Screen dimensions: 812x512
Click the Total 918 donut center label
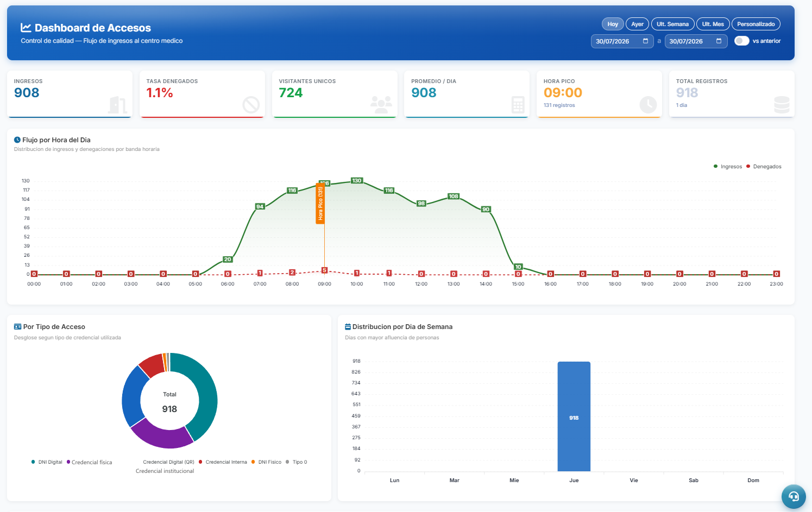(x=169, y=402)
